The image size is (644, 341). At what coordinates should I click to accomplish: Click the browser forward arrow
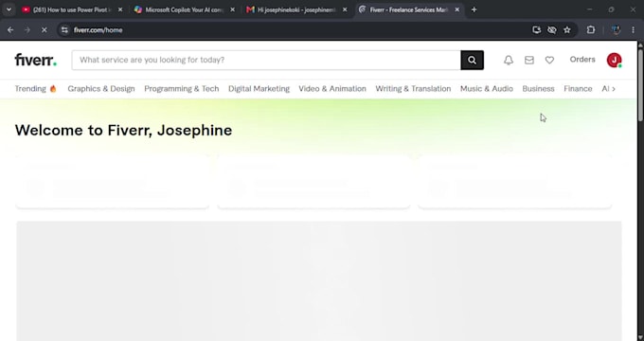point(27,30)
